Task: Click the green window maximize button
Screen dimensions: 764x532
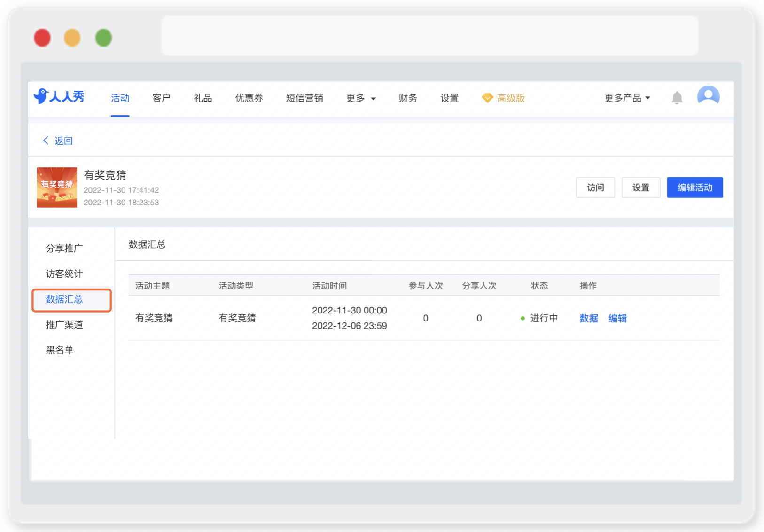Action: 103,38
